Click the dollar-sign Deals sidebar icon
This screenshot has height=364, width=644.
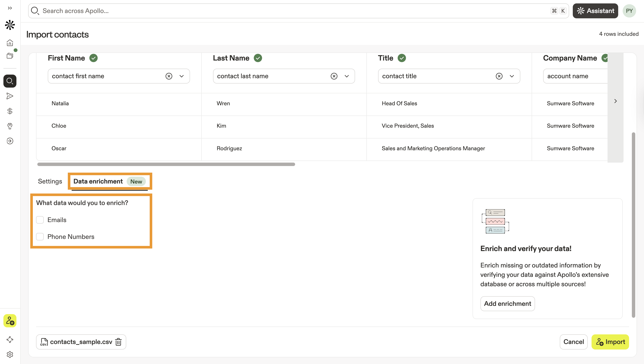(x=10, y=111)
